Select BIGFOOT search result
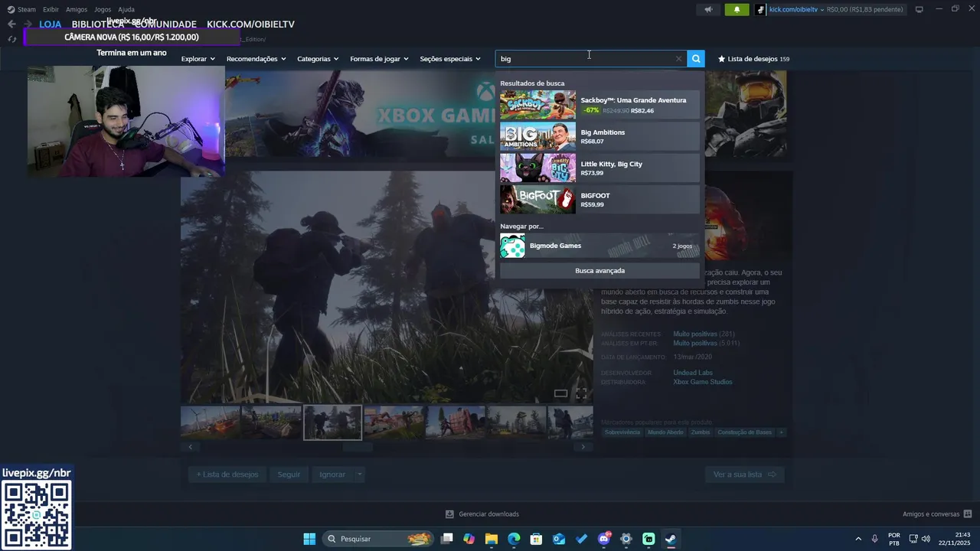 [599, 200]
